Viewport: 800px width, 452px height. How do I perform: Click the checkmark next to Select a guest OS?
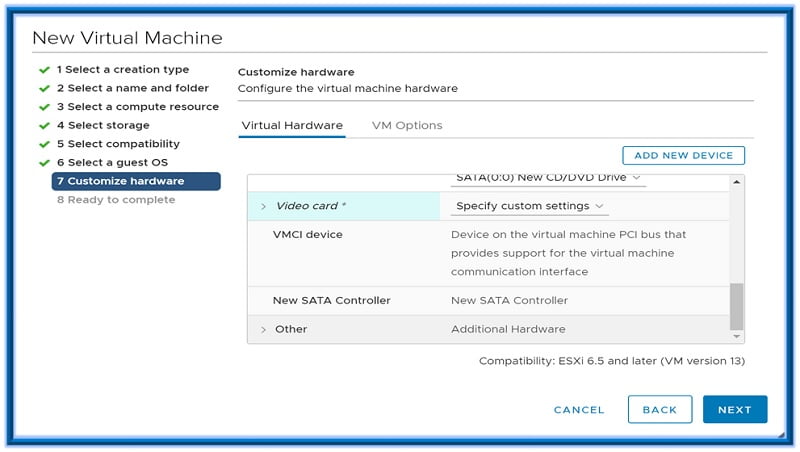tap(44, 163)
